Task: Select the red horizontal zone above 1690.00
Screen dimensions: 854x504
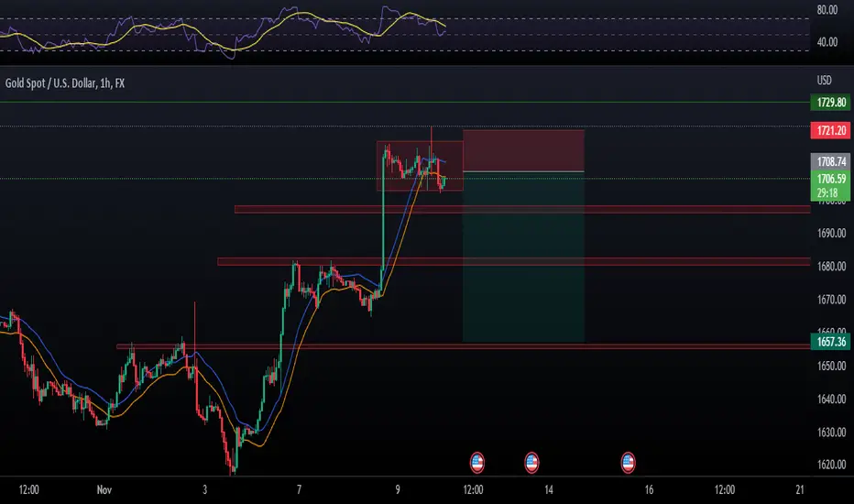Action: pos(522,209)
